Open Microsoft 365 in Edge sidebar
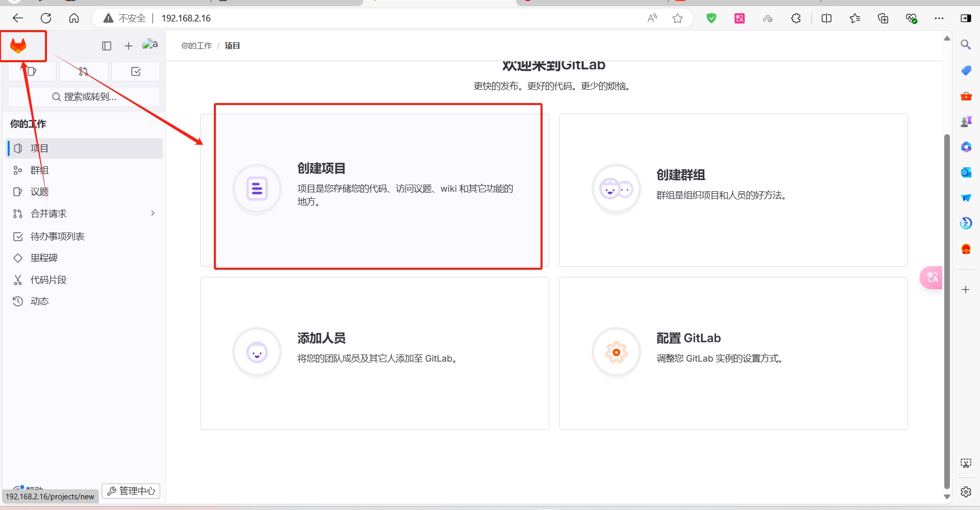Viewport: 980px width, 510px height. 966,147
